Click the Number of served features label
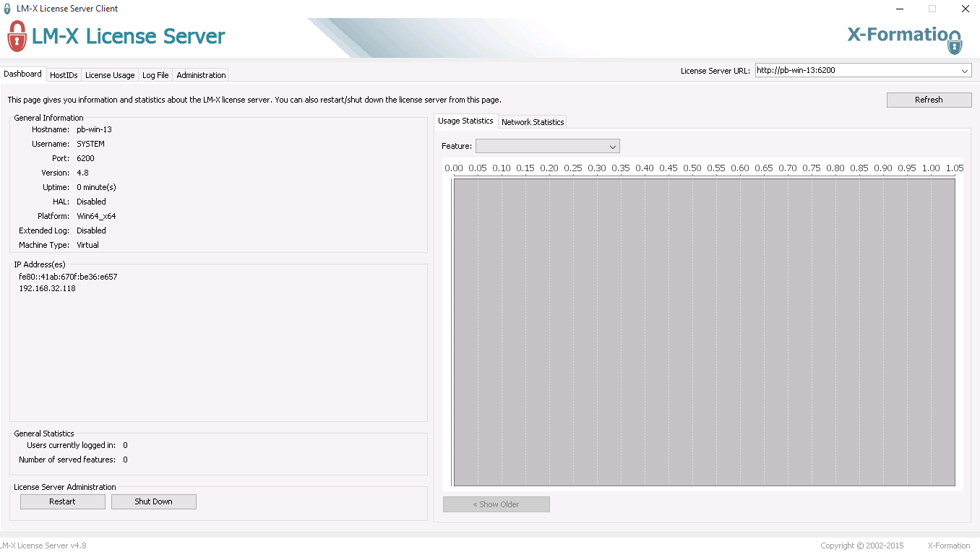This screenshot has height=552, width=980. [67, 460]
